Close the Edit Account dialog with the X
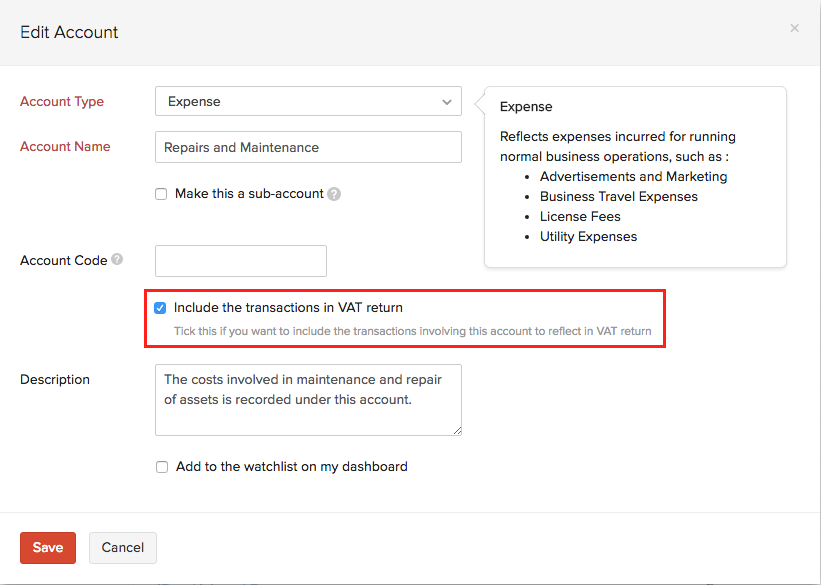821x585 pixels. [794, 28]
